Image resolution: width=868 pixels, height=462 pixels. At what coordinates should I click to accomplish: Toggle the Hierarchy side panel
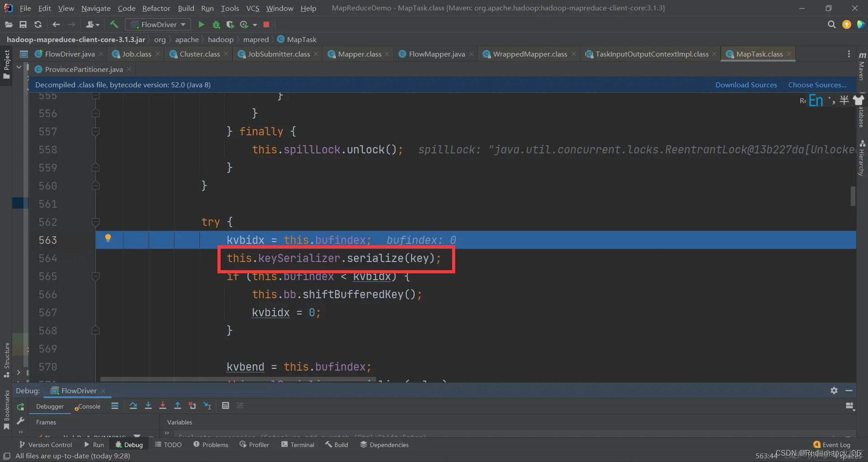tap(862, 158)
